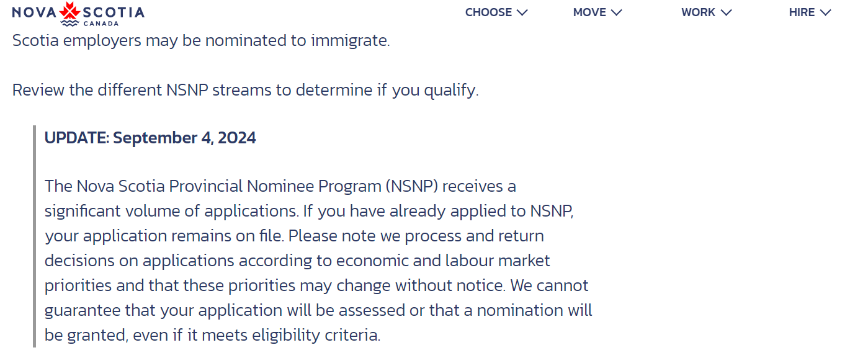Viewport: 868px width, 363px height.
Task: Expand the chevron next to MOVE
Action: pyautogui.click(x=616, y=12)
